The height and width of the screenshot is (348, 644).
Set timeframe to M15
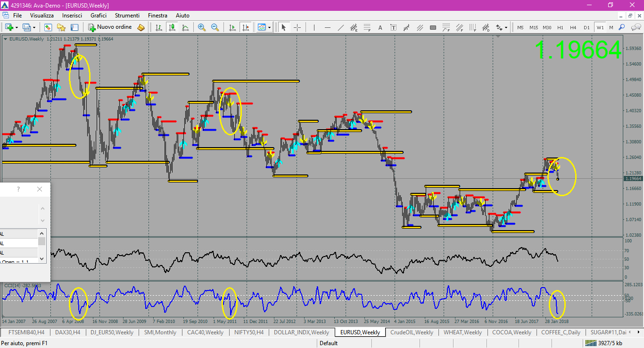(x=533, y=27)
